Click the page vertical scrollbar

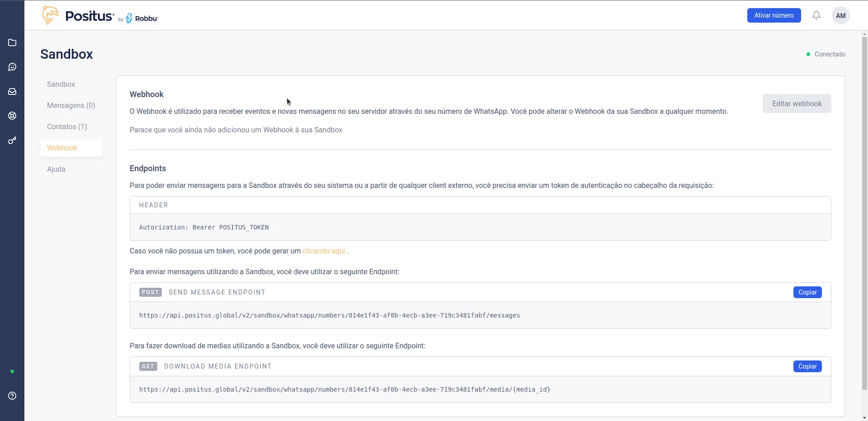click(x=864, y=212)
